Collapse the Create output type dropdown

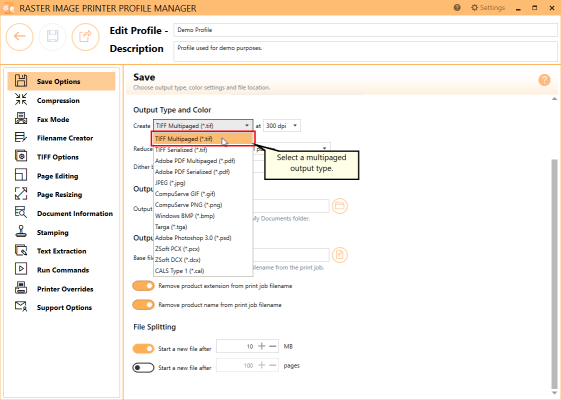point(203,126)
